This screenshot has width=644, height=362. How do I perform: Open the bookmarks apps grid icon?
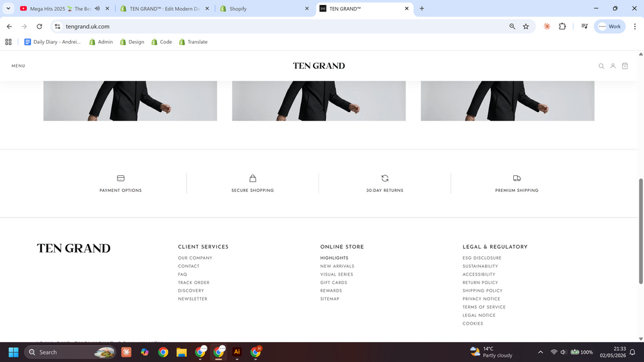[8, 42]
